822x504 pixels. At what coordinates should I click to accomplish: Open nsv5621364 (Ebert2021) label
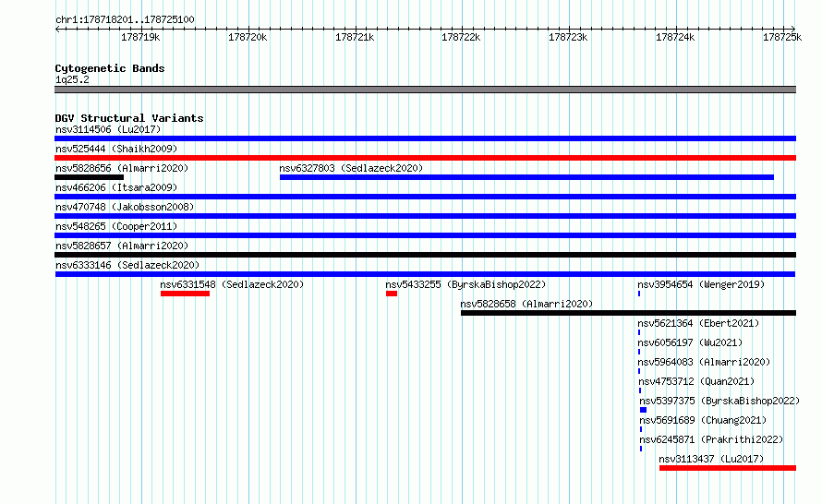coord(698,323)
